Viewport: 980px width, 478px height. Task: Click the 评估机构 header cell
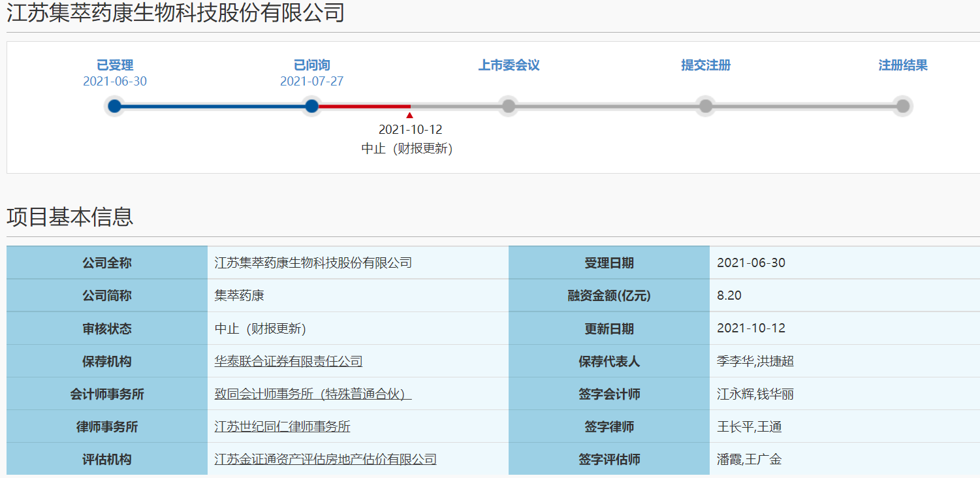point(107,459)
